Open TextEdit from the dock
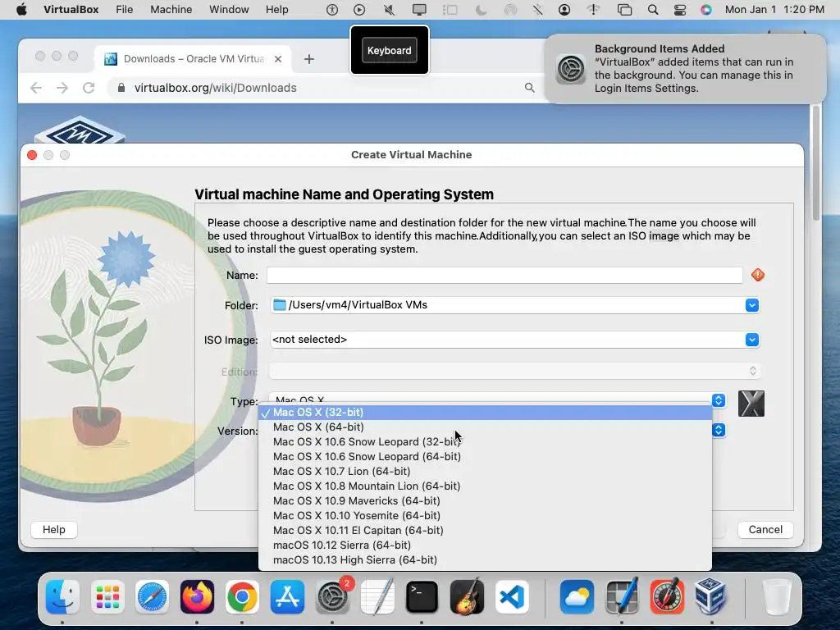The image size is (840, 630). [x=377, y=597]
